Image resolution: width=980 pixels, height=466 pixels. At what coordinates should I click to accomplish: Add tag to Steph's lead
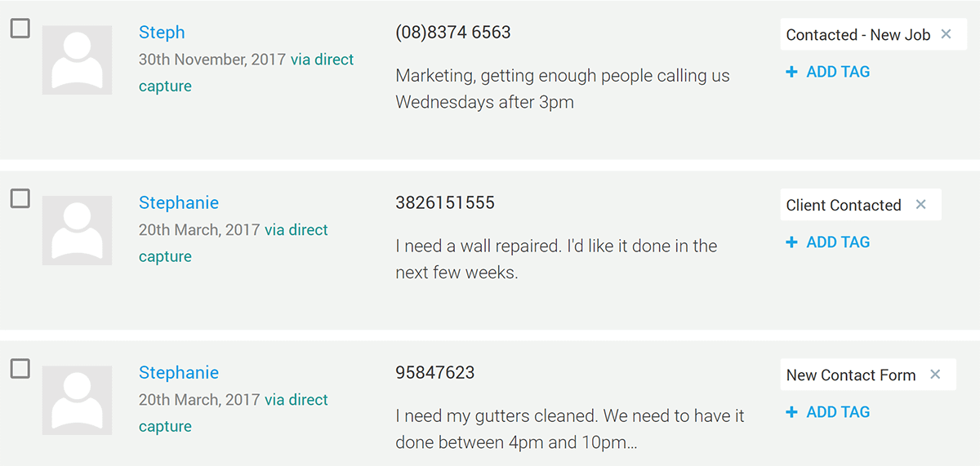coord(828,72)
